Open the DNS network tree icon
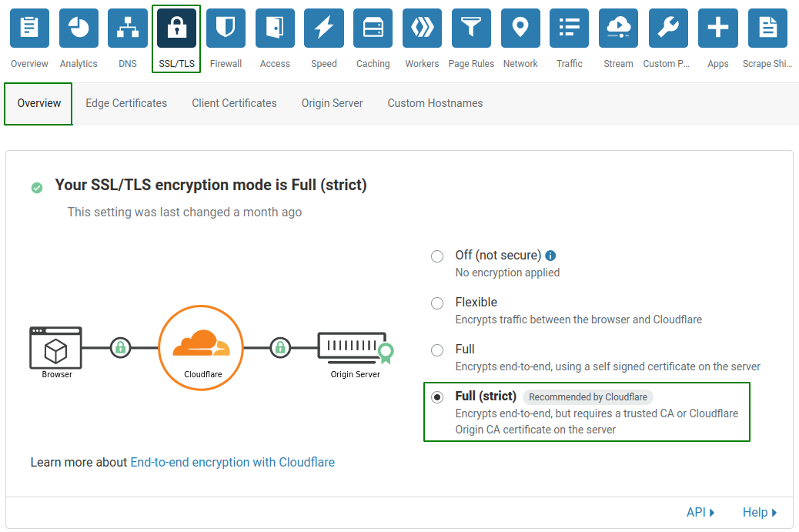The width and height of the screenshot is (799, 532). pos(128,28)
